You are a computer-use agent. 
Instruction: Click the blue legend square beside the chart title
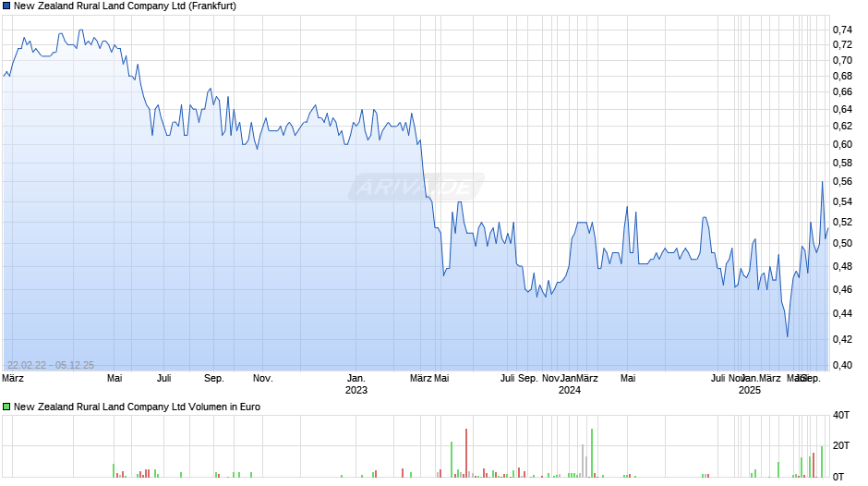tap(6, 6)
